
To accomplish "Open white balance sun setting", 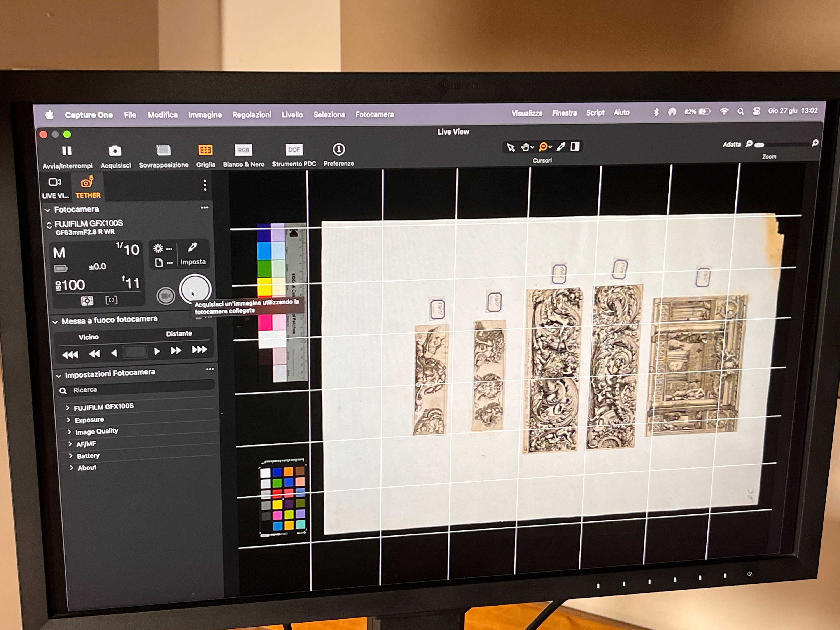I will pyautogui.click(x=162, y=249).
